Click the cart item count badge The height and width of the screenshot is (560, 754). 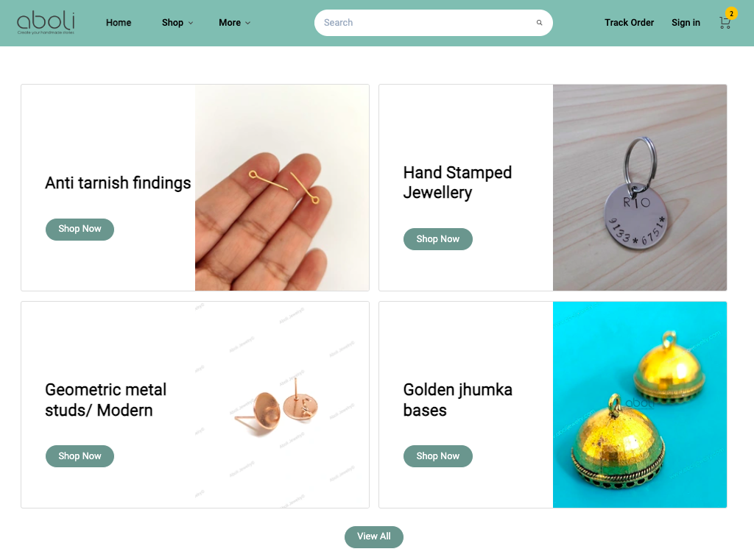(731, 13)
